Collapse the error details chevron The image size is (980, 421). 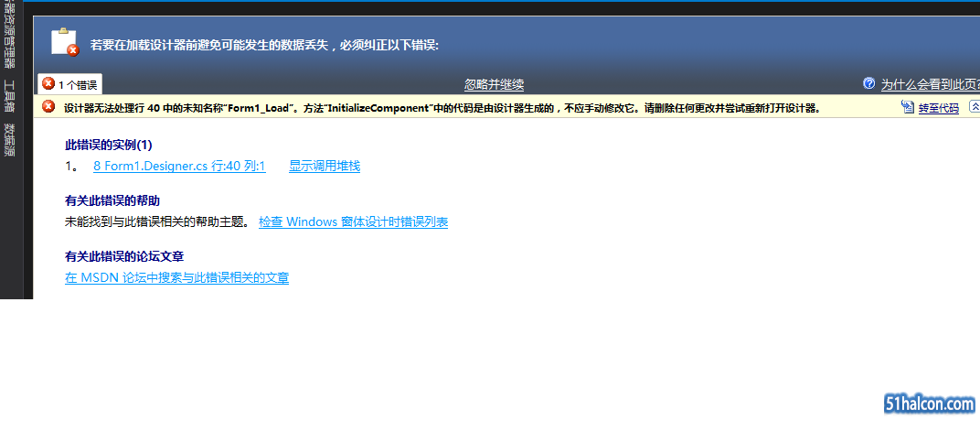click(x=975, y=107)
